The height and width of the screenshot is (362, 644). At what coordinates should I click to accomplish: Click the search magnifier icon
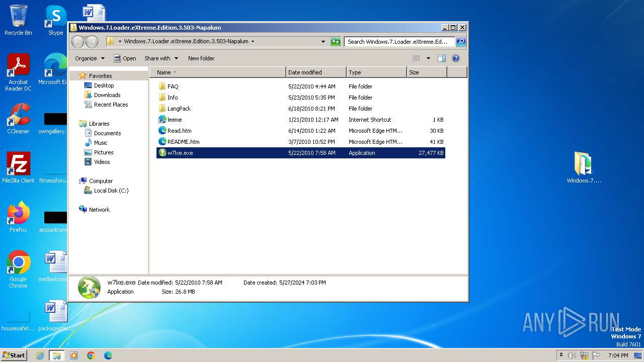pos(460,42)
